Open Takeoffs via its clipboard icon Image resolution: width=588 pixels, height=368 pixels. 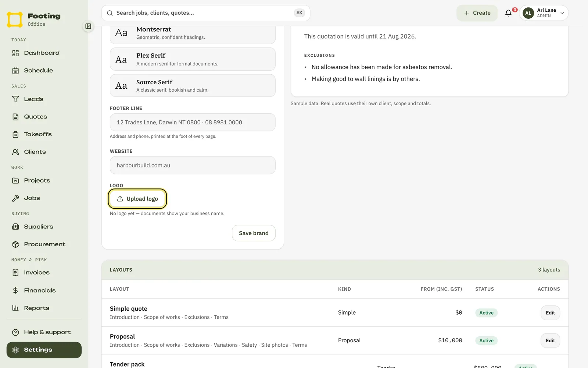click(x=15, y=134)
